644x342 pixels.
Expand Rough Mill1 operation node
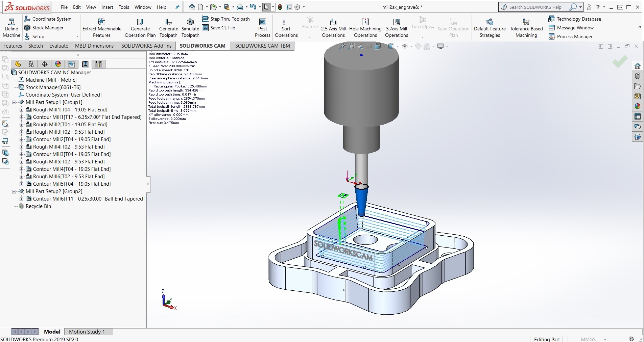pos(21,110)
